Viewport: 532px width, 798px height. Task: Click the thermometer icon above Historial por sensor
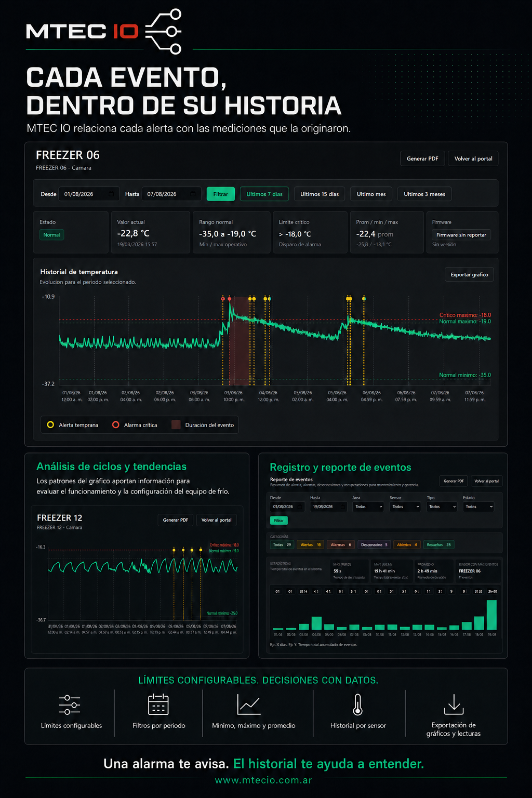pyautogui.click(x=357, y=704)
